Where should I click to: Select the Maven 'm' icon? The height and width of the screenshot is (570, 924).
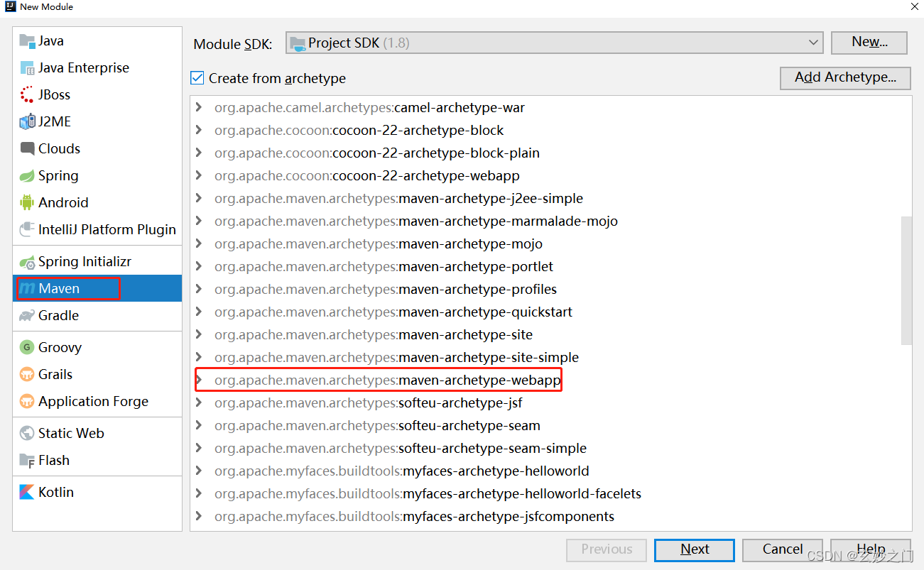[28, 289]
